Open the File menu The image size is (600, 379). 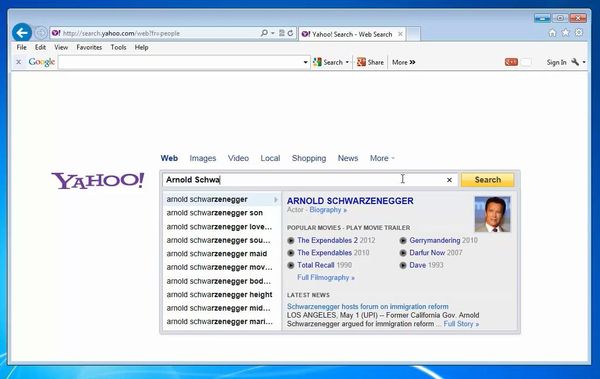pyautogui.click(x=21, y=47)
